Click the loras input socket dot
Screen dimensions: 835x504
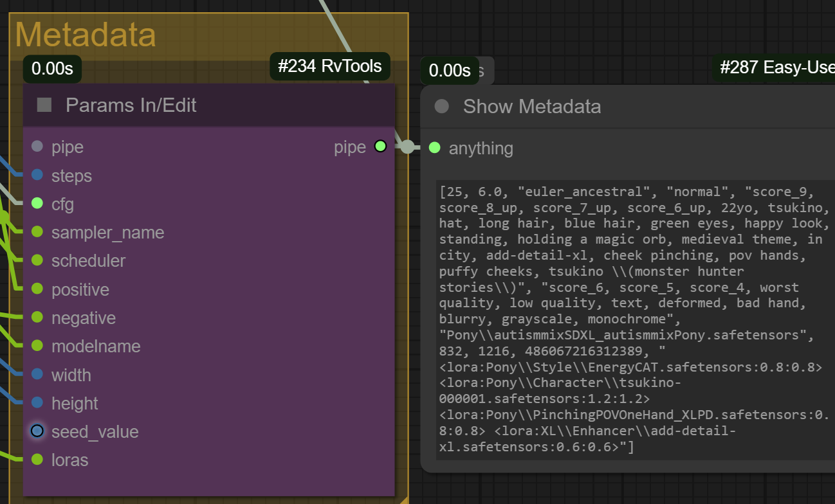coord(37,459)
